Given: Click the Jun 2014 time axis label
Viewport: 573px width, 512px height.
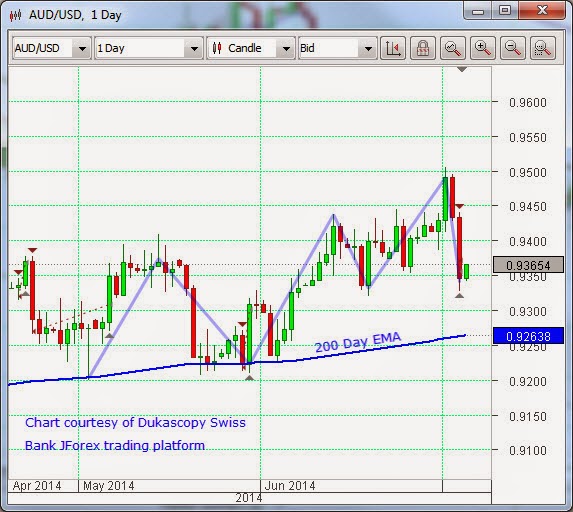Looking at the screenshot, I should 290,486.
